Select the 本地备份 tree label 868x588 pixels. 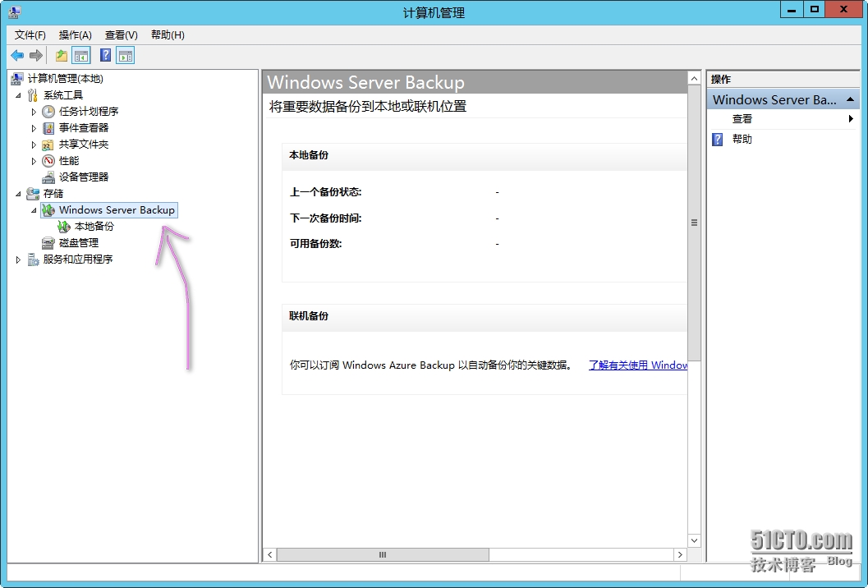click(x=94, y=227)
